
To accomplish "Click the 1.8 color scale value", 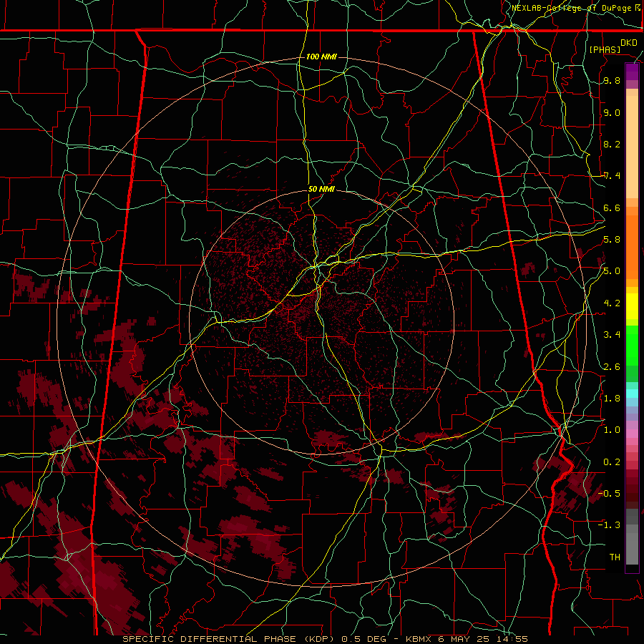I will pyautogui.click(x=612, y=399).
